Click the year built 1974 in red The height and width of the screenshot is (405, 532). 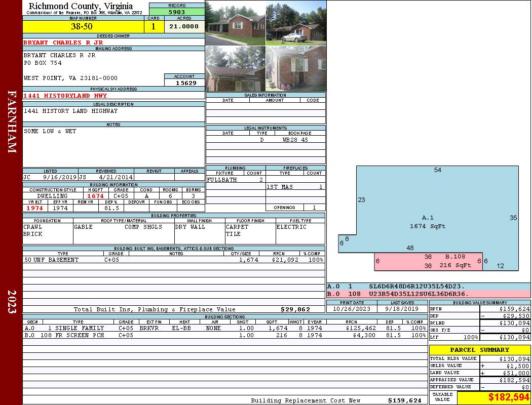pyautogui.click(x=35, y=208)
